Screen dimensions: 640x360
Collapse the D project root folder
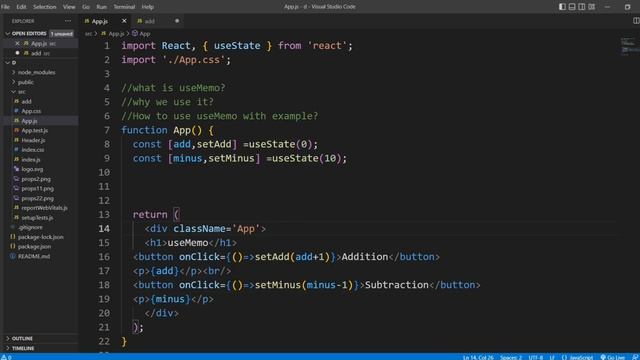11,62
